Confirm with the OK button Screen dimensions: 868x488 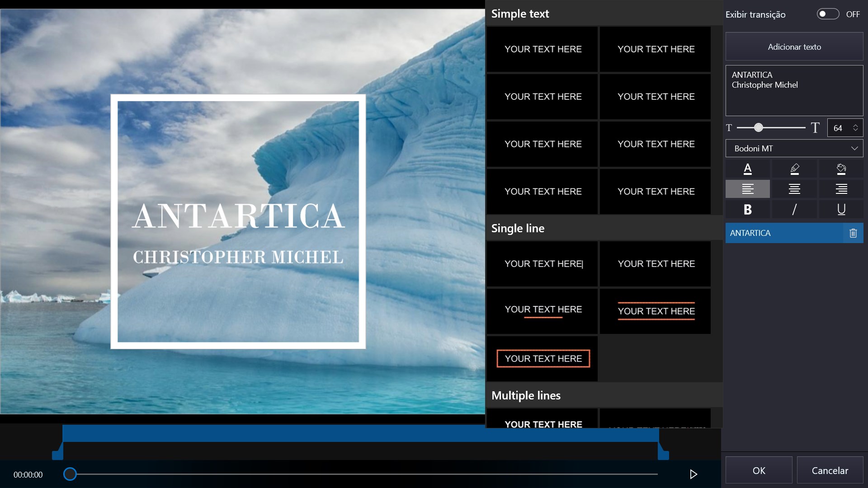[759, 470]
